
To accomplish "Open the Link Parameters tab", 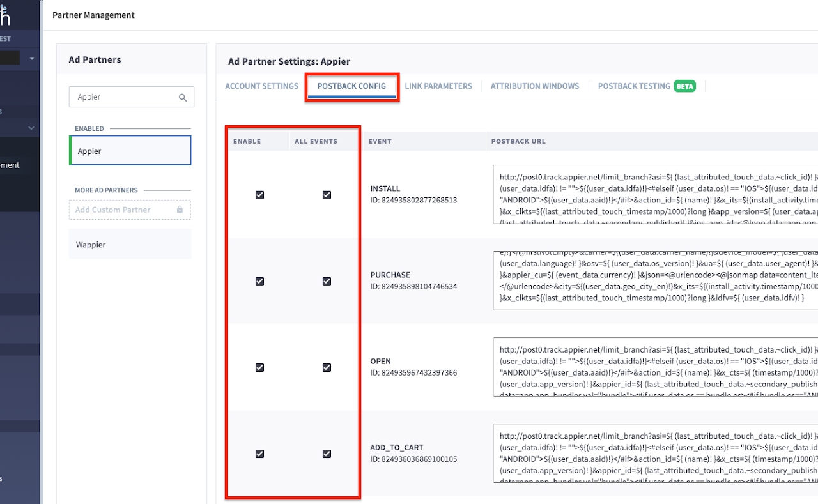I will 438,86.
